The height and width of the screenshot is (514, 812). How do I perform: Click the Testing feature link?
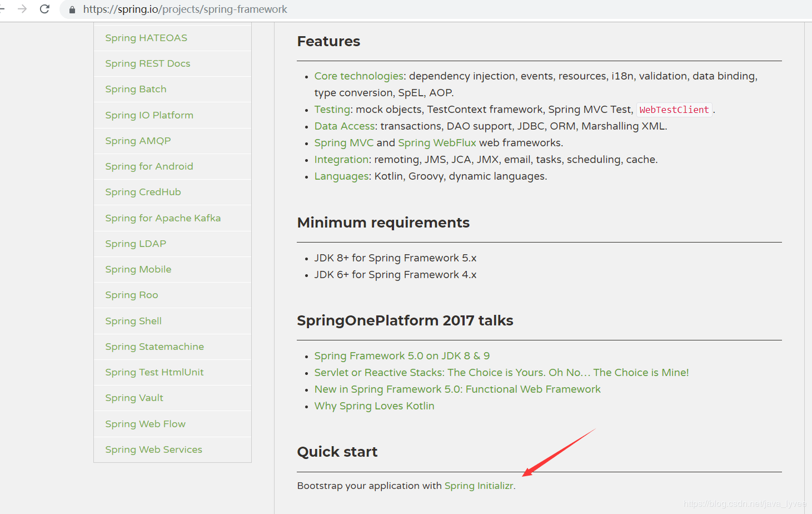point(332,110)
